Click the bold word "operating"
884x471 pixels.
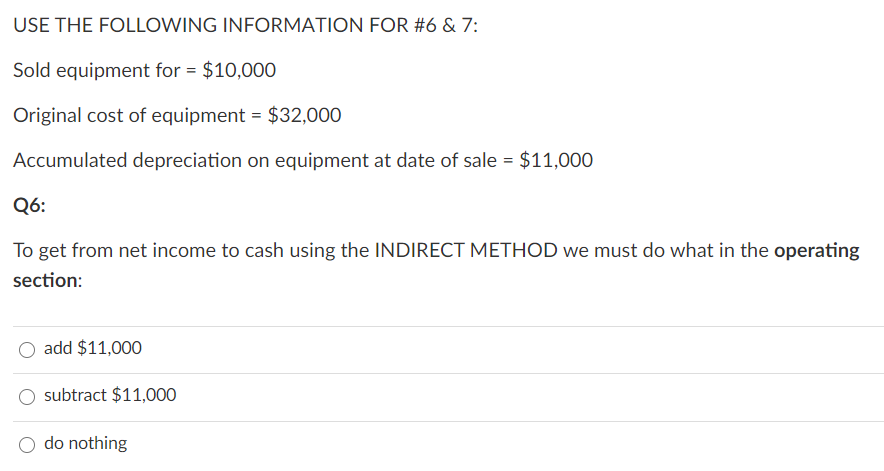click(816, 251)
